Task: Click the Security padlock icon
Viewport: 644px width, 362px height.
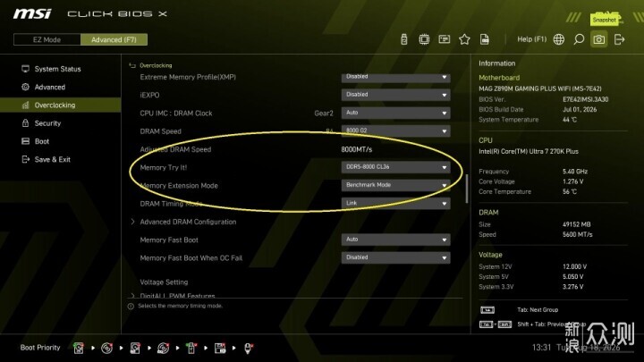Action: 25,122
